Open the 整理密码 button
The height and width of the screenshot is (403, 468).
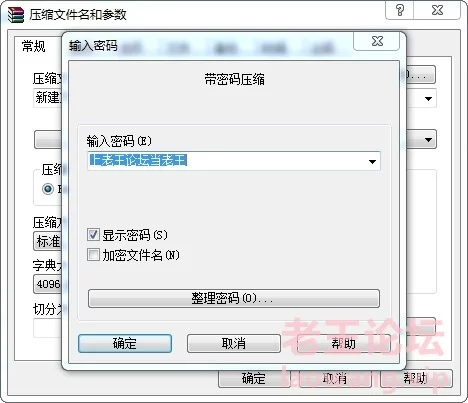tap(234, 298)
